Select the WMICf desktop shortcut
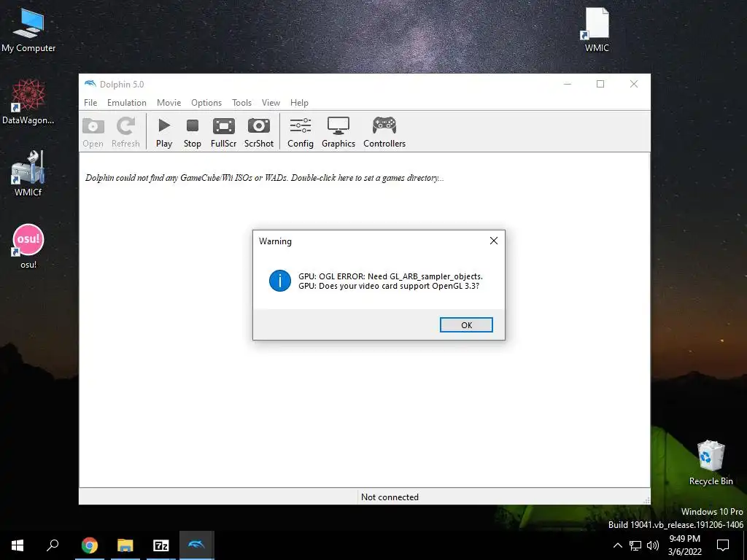The height and width of the screenshot is (560, 747). click(x=28, y=174)
